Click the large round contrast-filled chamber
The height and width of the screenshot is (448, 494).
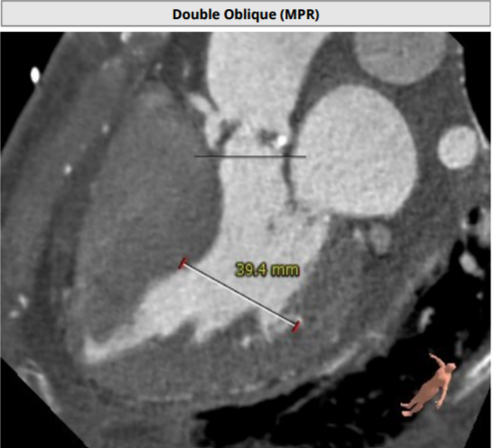click(x=356, y=151)
